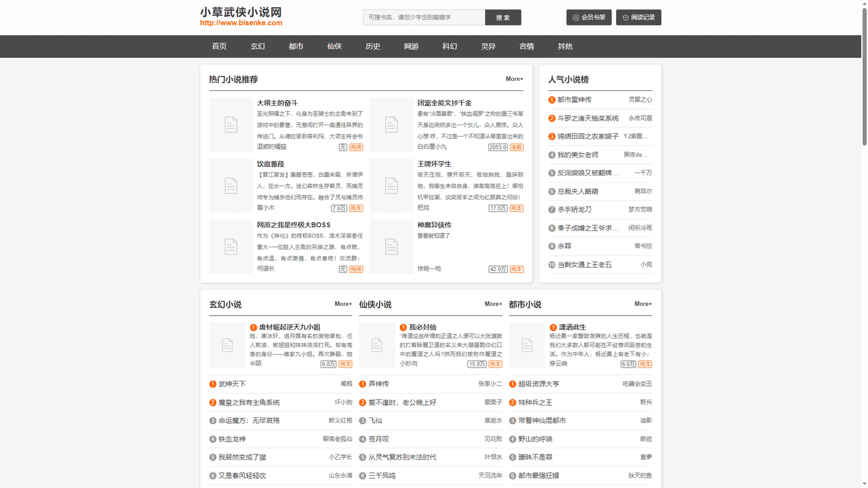Viewport: 868px width, 488px height.
Task: Open the novel title 王牌坏学生
Action: pyautogui.click(x=435, y=164)
